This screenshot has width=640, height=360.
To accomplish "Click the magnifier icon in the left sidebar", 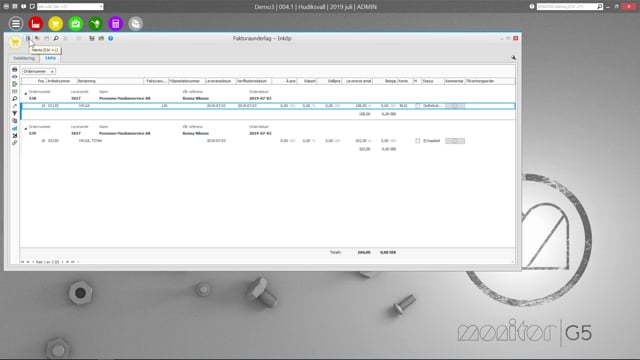I will coord(15,99).
